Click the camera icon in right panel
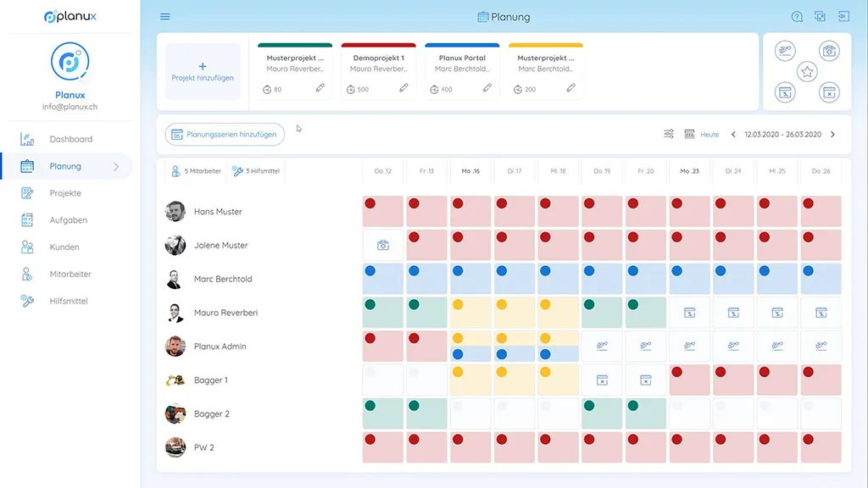This screenshot has height=488, width=868. pos(829,52)
